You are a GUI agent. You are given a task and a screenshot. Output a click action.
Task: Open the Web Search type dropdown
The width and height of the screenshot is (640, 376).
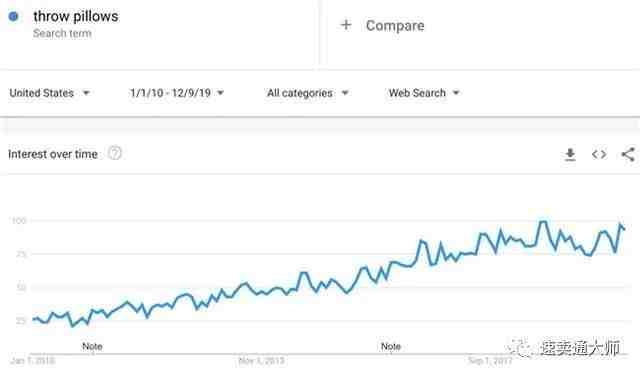click(424, 93)
